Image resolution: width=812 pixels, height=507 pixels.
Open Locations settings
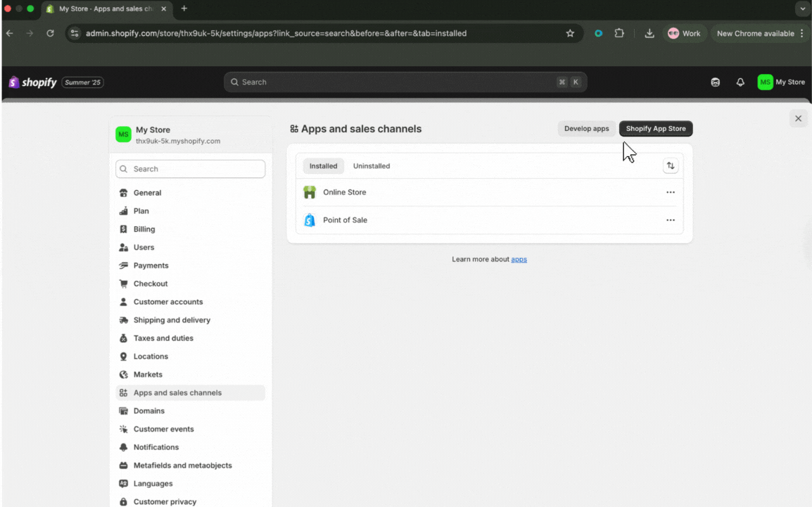pos(190,356)
